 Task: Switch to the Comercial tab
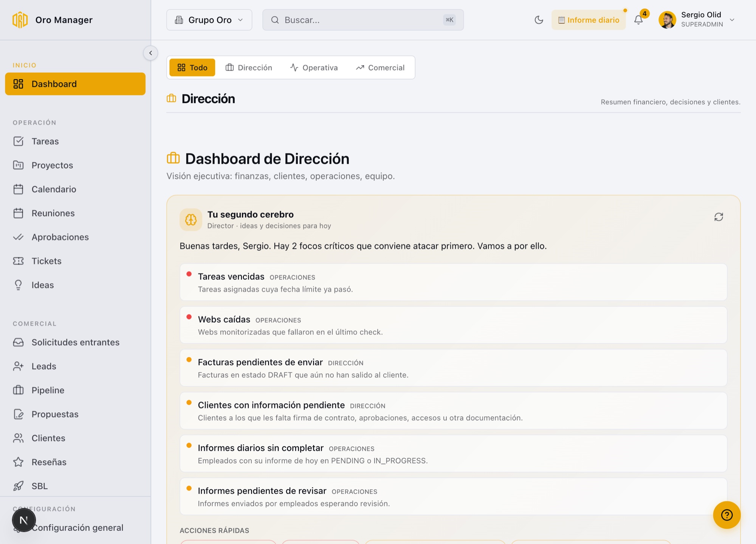[380, 67]
